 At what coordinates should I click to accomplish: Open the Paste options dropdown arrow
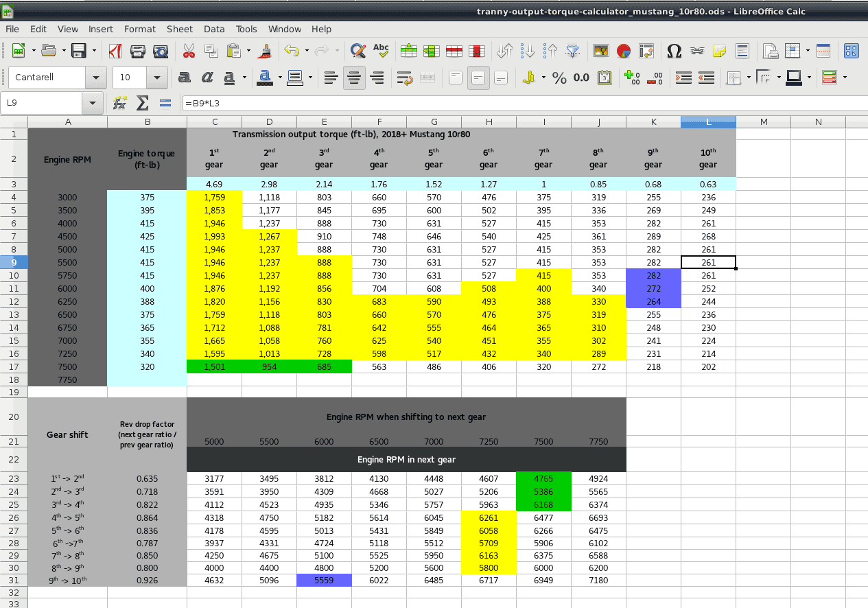[x=249, y=51]
